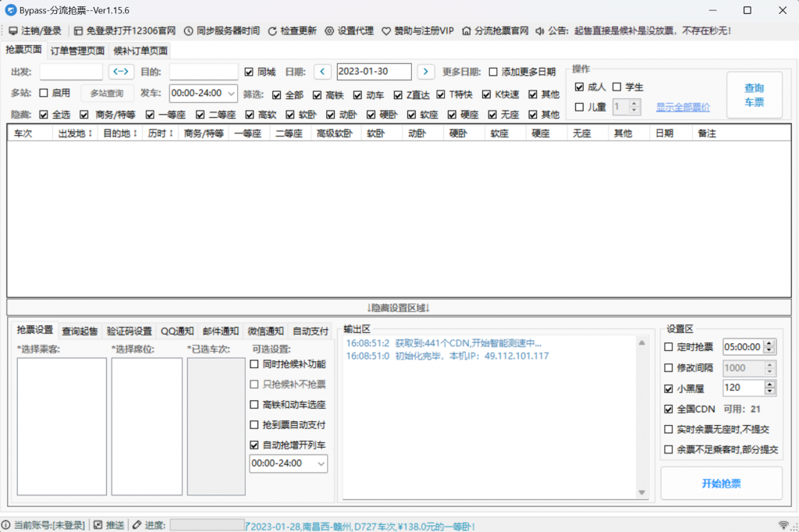The image size is (799, 532).
Task: Toggle the 无座 hide checkbox
Action: 492,115
